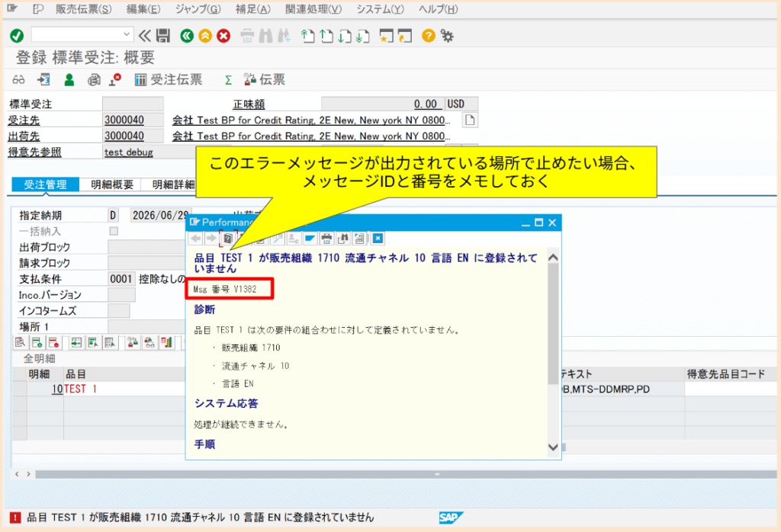Click the scroll up arrow in help window

pyautogui.click(x=553, y=258)
